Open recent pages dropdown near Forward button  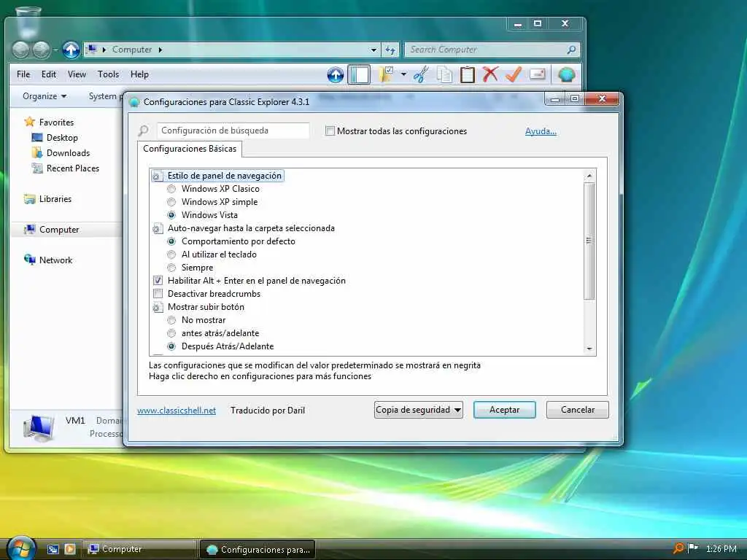tap(56, 50)
